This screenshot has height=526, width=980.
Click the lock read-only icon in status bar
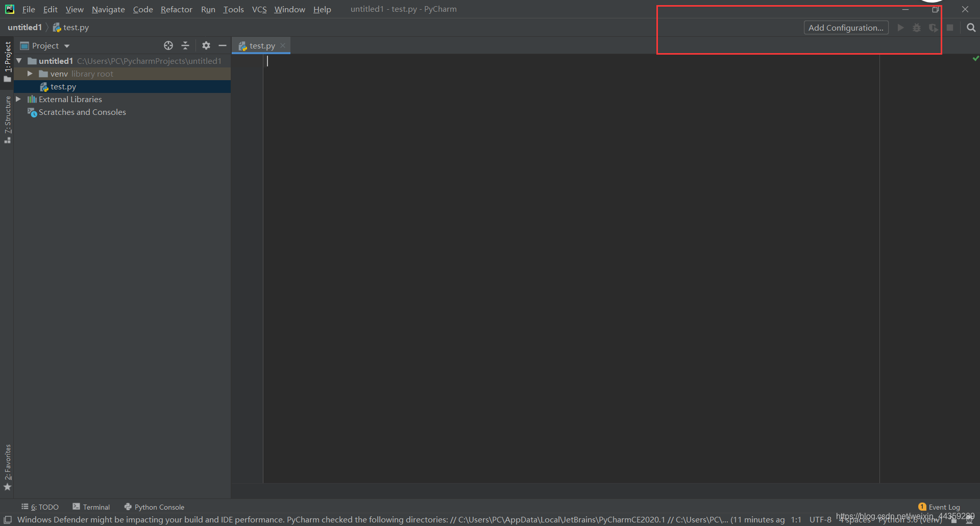(954, 521)
